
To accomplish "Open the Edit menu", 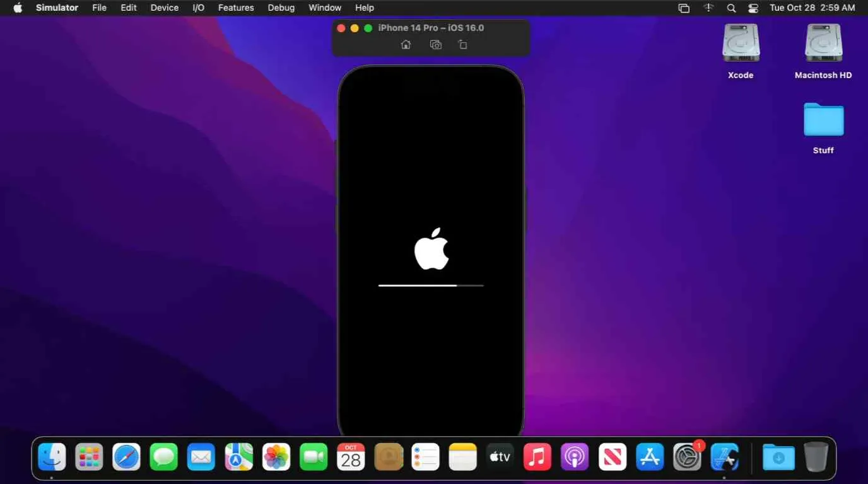I will pyautogui.click(x=129, y=8).
